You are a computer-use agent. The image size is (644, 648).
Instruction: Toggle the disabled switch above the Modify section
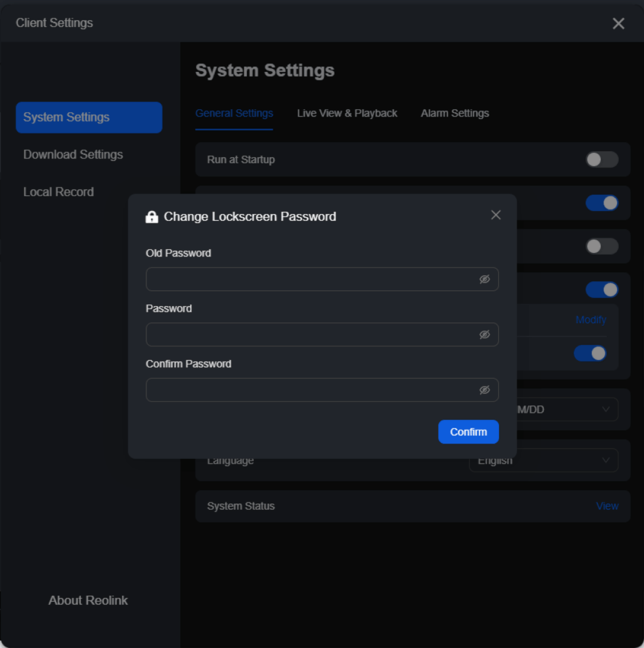[x=602, y=246]
